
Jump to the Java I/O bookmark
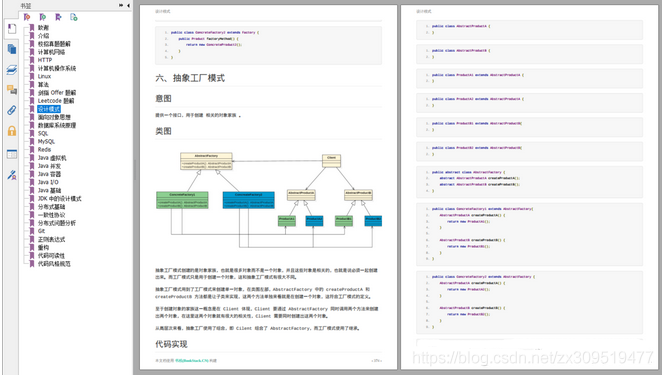tap(48, 182)
